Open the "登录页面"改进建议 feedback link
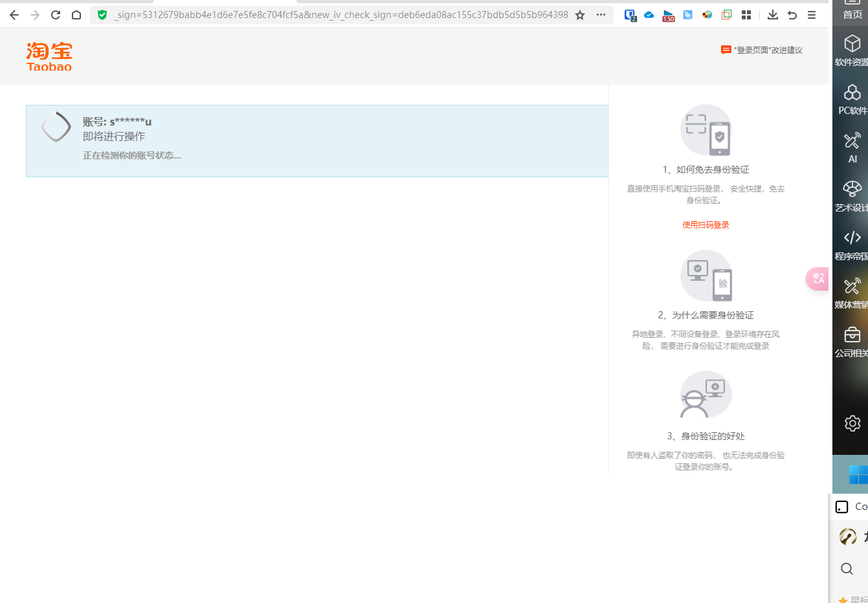This screenshot has width=868, height=603. pyautogui.click(x=762, y=50)
